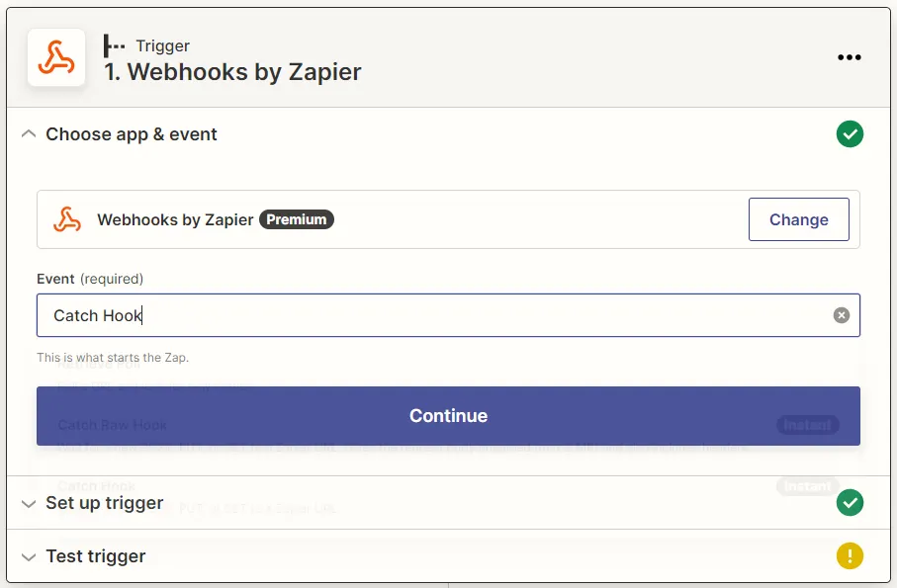The image size is (897, 588).
Task: Click the "Trigger" label above the title
Action: point(162,45)
